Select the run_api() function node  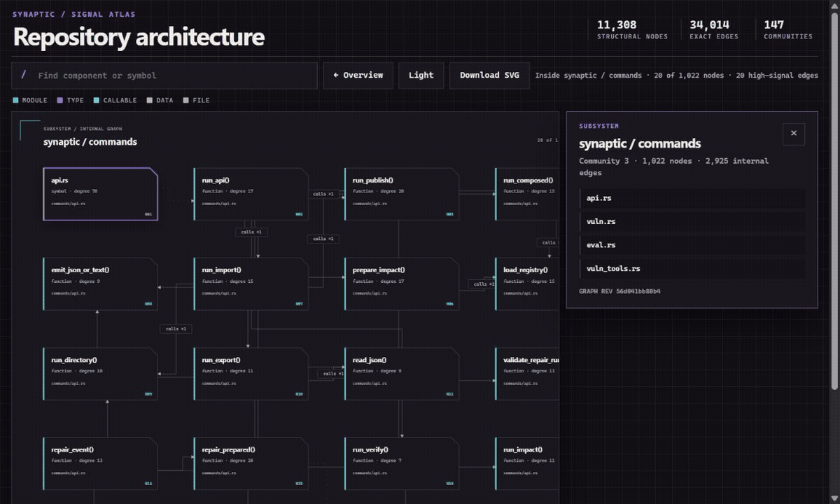click(x=251, y=194)
